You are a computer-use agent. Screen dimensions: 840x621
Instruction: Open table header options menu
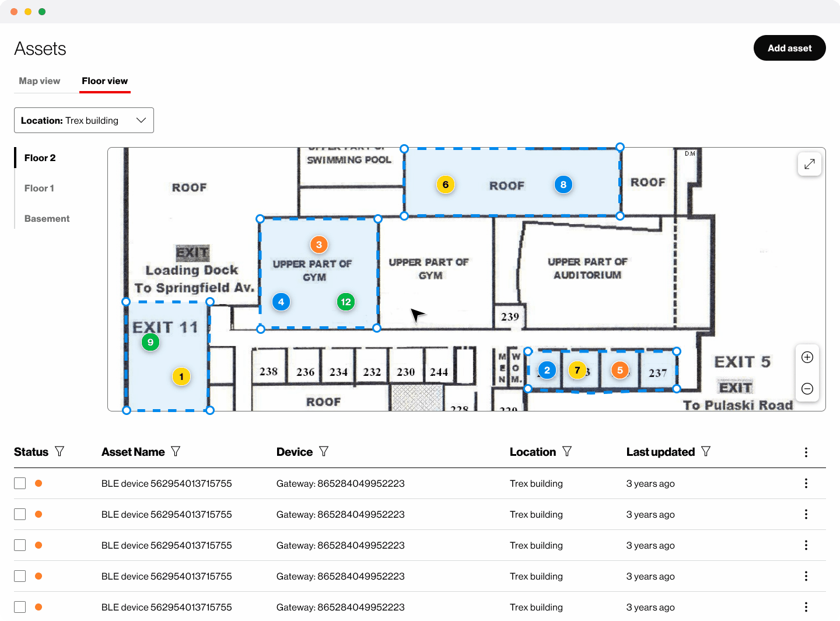pos(806,452)
